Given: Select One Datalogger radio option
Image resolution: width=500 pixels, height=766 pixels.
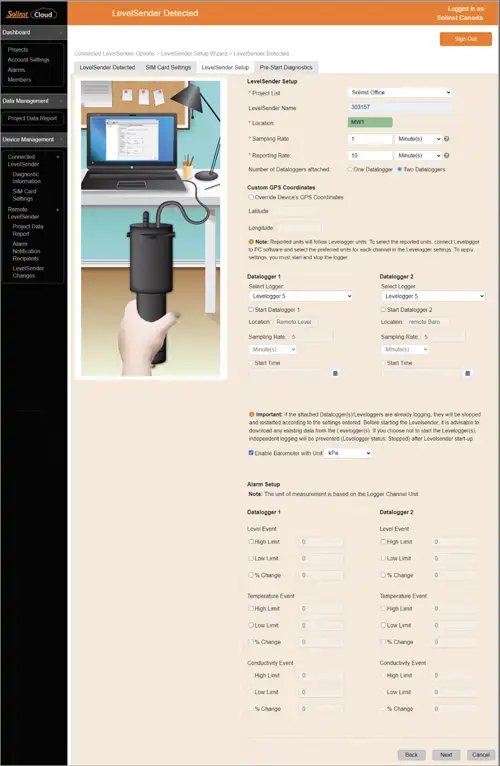Looking at the screenshot, I should pos(349,170).
